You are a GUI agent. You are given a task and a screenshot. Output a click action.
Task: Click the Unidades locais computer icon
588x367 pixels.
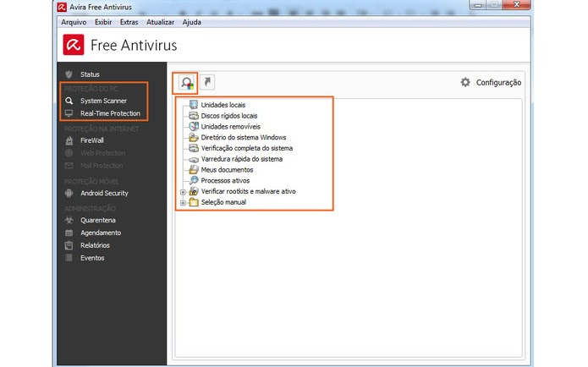194,105
